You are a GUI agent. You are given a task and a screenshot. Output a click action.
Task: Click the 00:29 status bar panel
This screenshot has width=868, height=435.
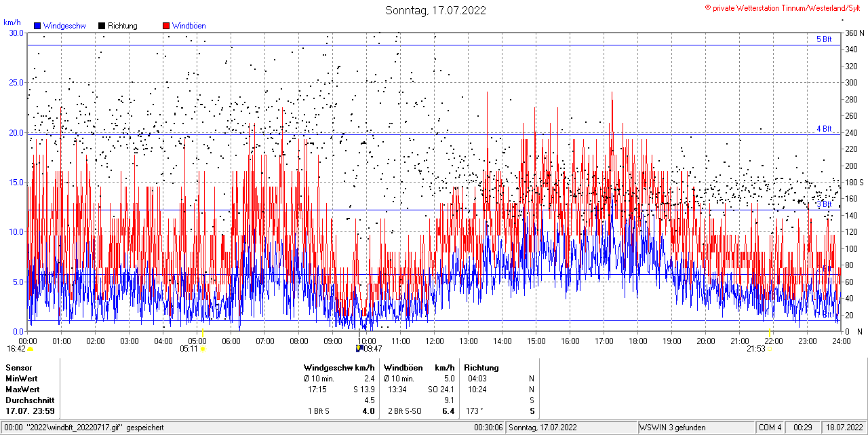click(803, 428)
